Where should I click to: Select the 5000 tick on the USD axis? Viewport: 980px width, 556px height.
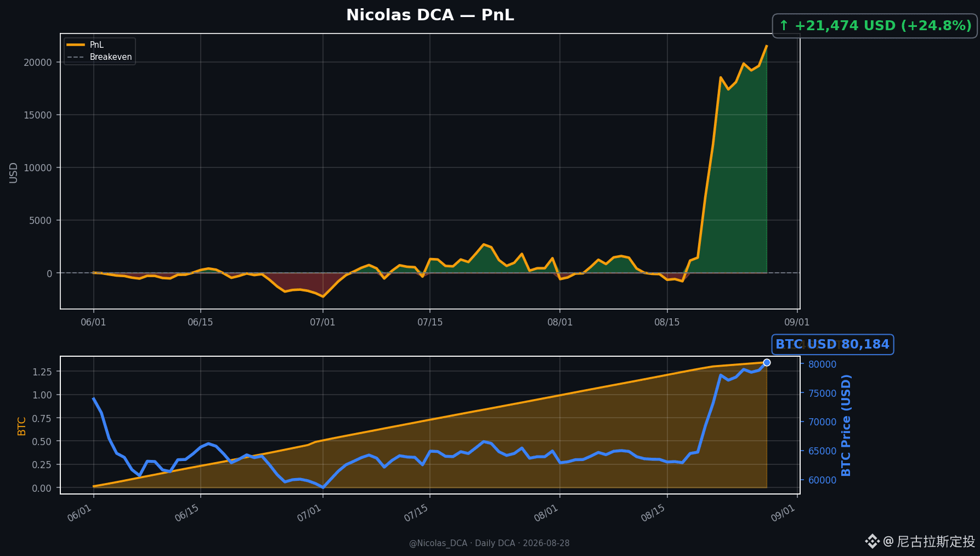[x=41, y=221]
